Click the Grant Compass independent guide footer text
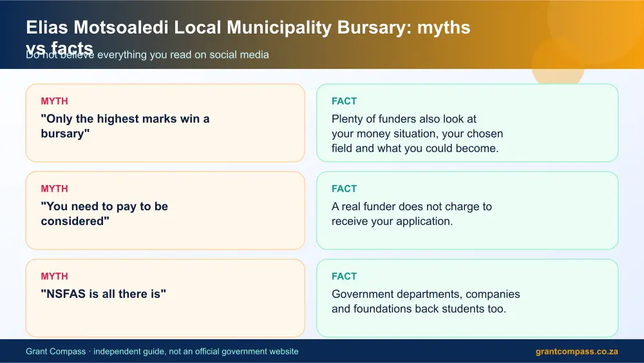This screenshot has height=363, width=644. click(162, 351)
